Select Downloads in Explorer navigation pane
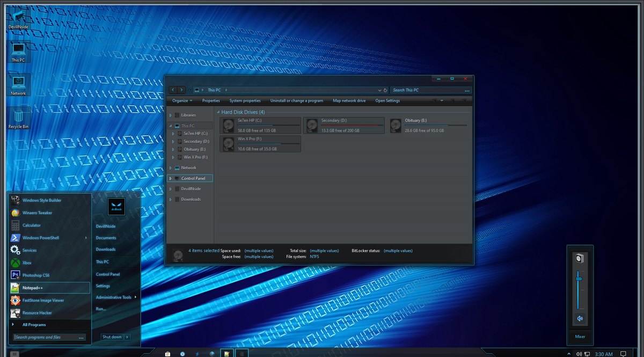644x357 pixels. (191, 199)
